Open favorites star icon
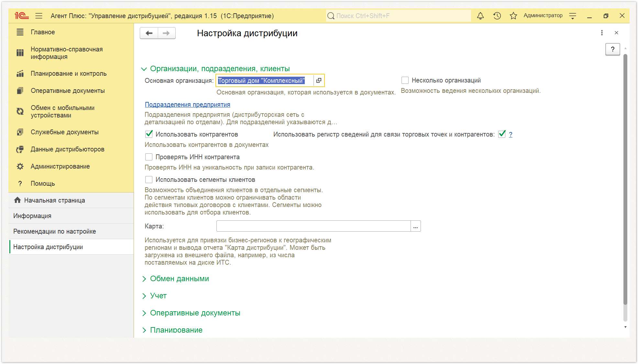638x364 pixels. 513,16
